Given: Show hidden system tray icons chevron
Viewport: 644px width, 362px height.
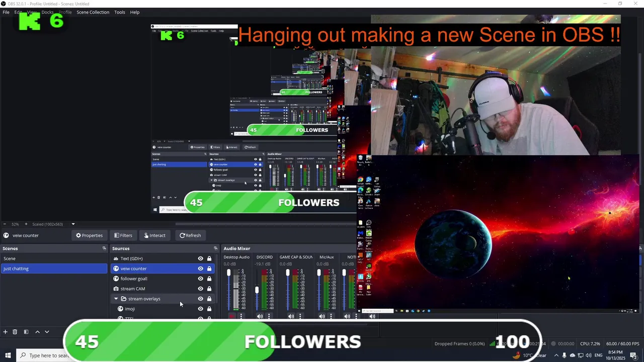Looking at the screenshot, I should pos(556,355).
